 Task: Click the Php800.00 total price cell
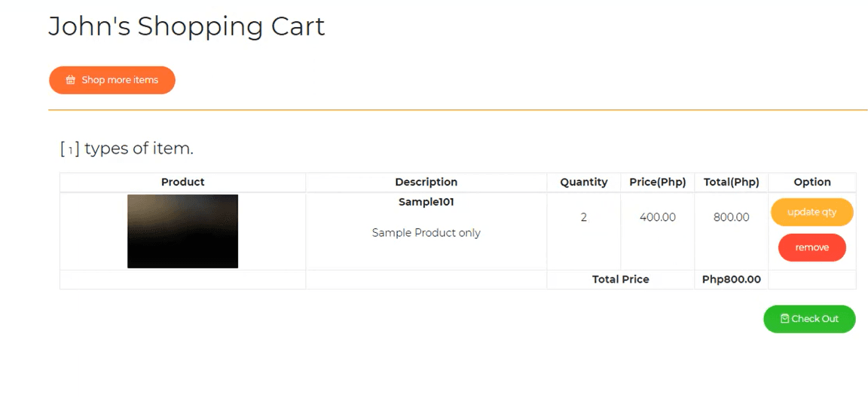[732, 280]
